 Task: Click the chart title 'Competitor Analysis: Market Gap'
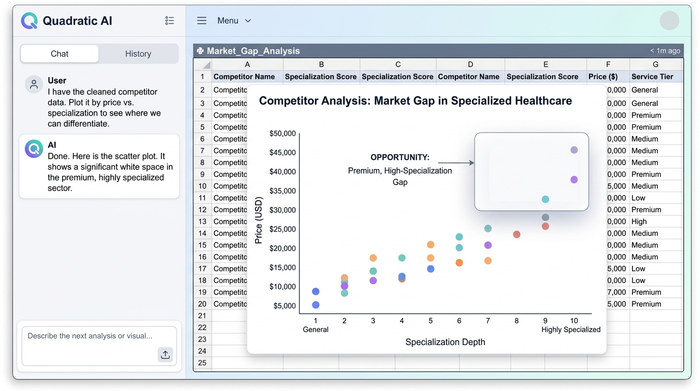pos(415,101)
